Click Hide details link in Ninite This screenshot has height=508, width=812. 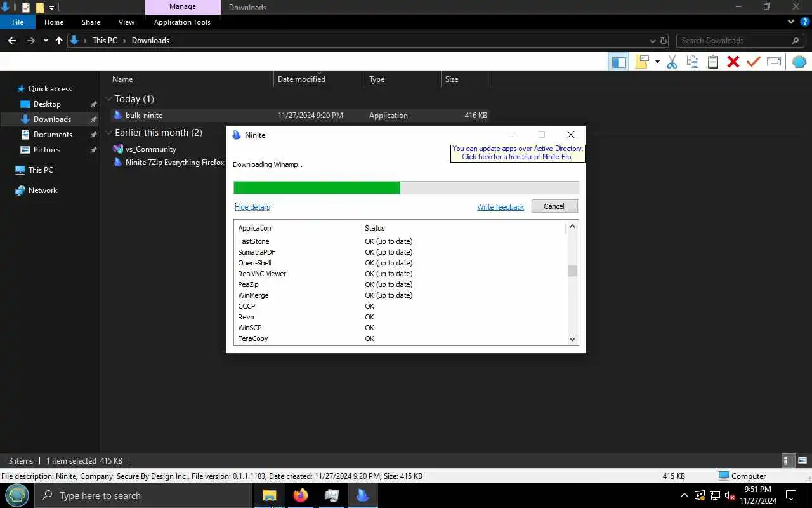[252, 207]
